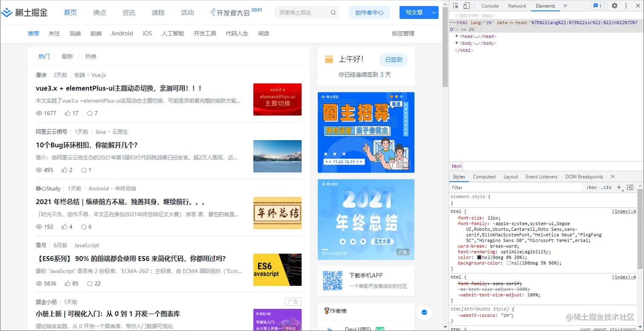Click the new style rule plus icon
The image size is (644, 331).
point(619,187)
